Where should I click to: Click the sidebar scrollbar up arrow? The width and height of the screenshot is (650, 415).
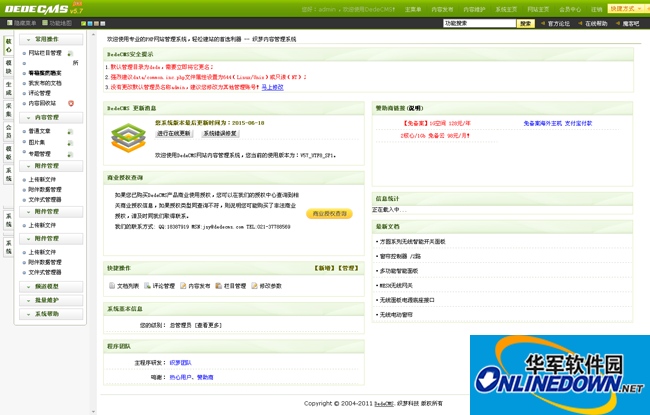coord(93,35)
